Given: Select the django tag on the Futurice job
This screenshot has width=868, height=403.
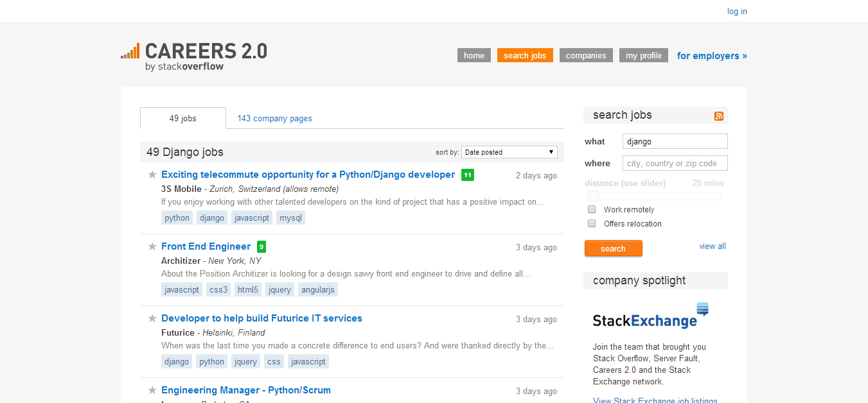Looking at the screenshot, I should (x=177, y=362).
